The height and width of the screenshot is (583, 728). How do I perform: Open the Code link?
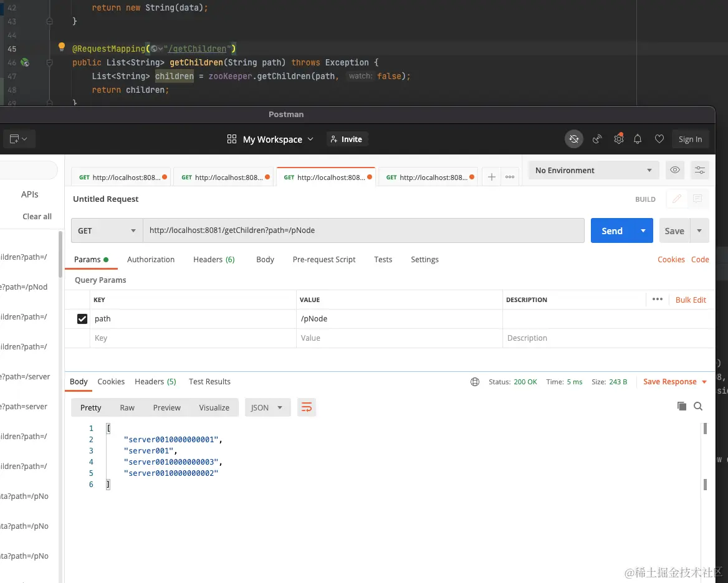pyautogui.click(x=700, y=259)
